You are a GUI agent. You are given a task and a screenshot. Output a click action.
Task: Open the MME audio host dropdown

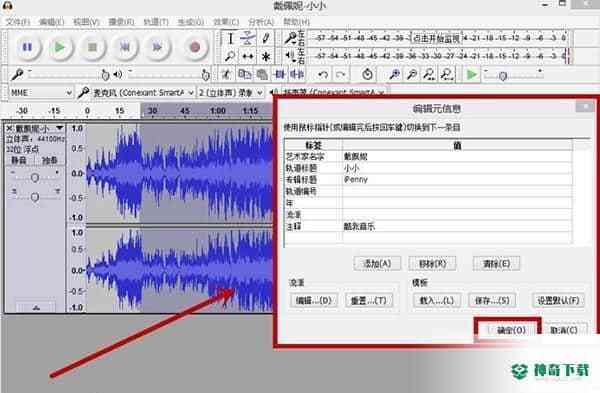click(x=41, y=92)
